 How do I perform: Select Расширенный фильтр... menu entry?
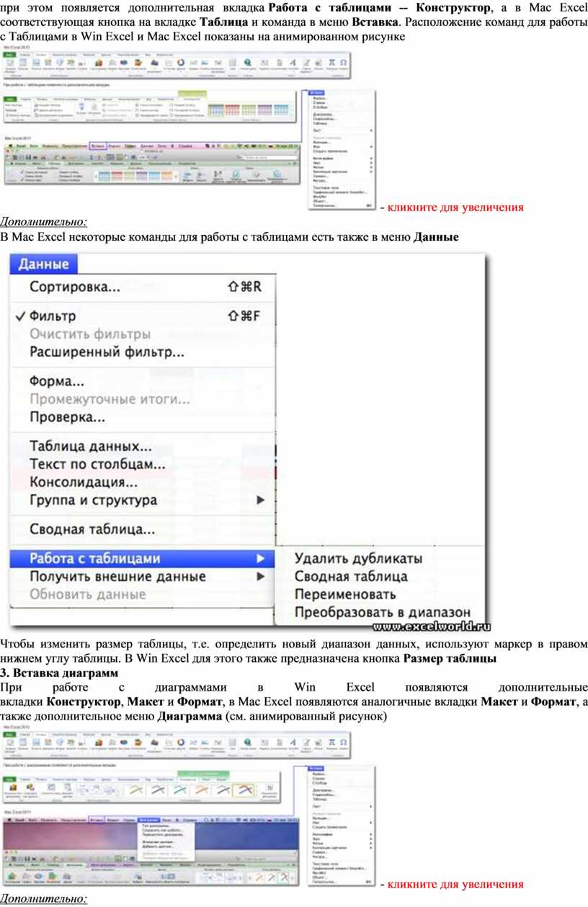point(107,353)
